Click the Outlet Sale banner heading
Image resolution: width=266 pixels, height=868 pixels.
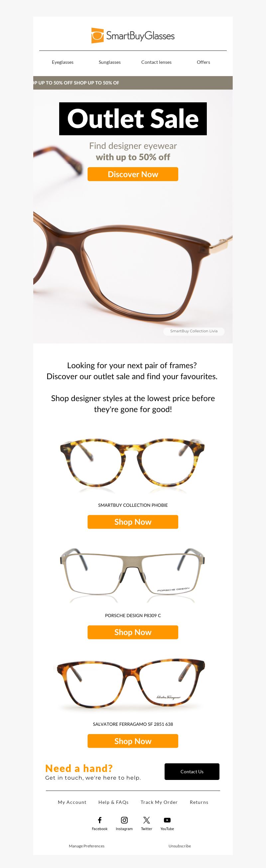coord(133,119)
